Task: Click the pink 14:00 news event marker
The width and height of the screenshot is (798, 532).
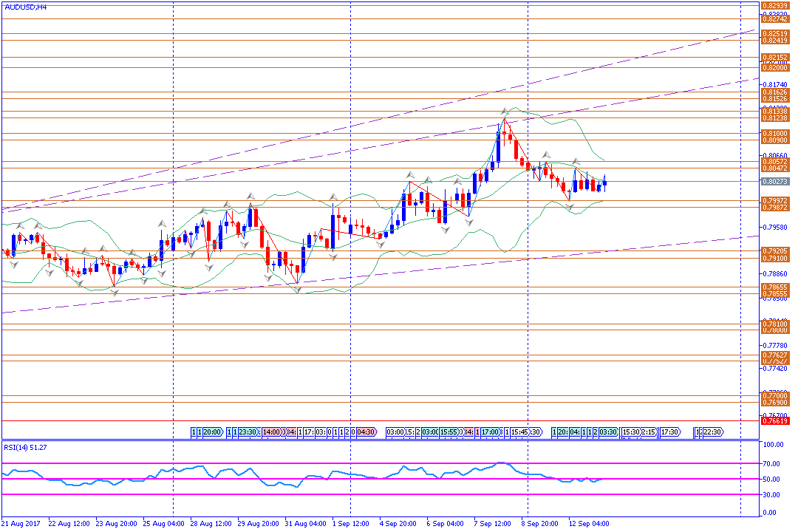Action: point(272,432)
